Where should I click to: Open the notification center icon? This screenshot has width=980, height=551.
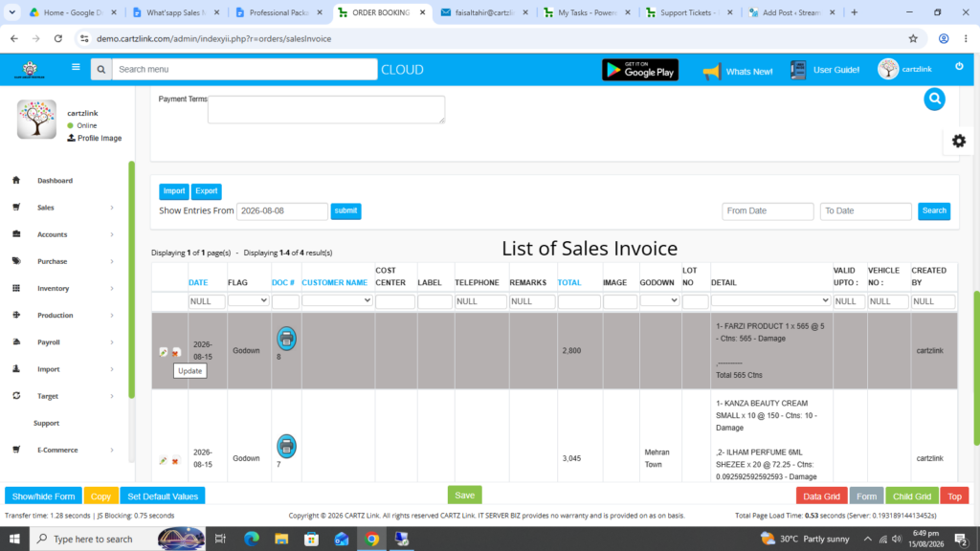962,539
